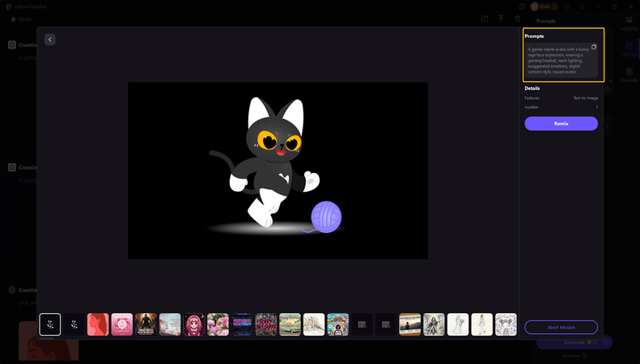Screen dimensions: 640x364
Task: Add coins with the plus icon
Action: (554, 6)
